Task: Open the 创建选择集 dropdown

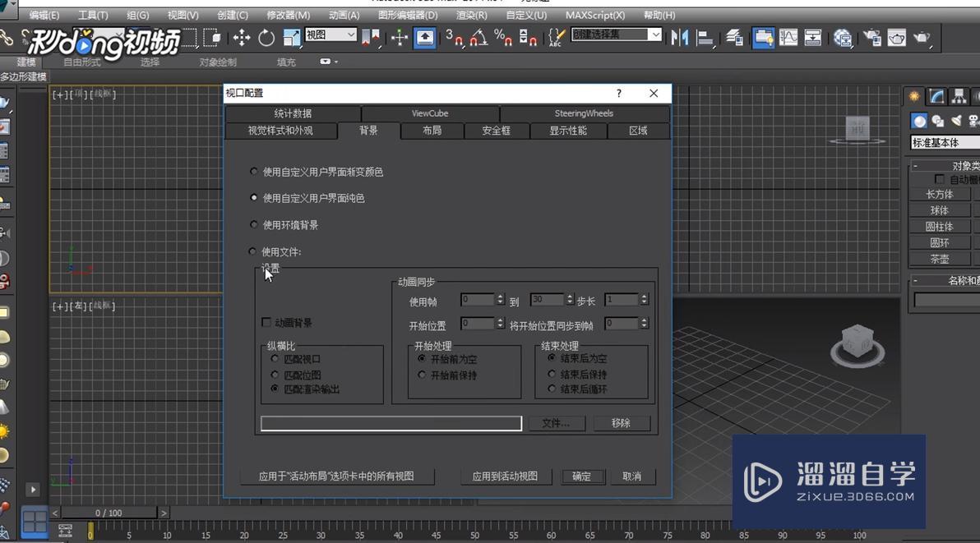Action: point(655,35)
